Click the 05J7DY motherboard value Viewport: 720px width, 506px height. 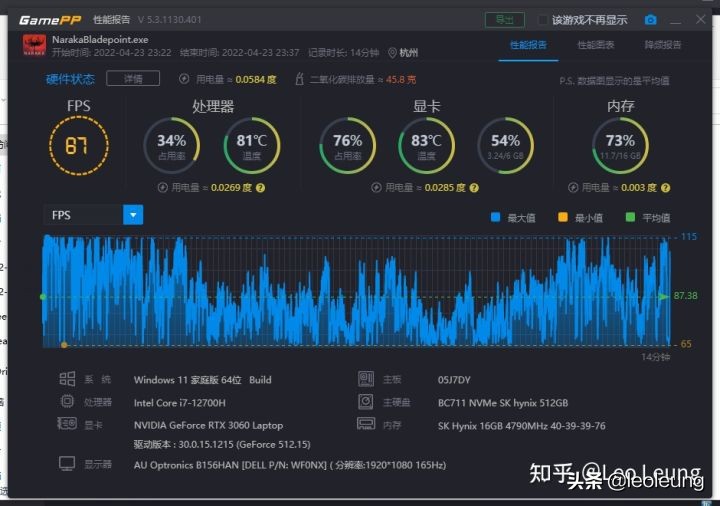454,380
